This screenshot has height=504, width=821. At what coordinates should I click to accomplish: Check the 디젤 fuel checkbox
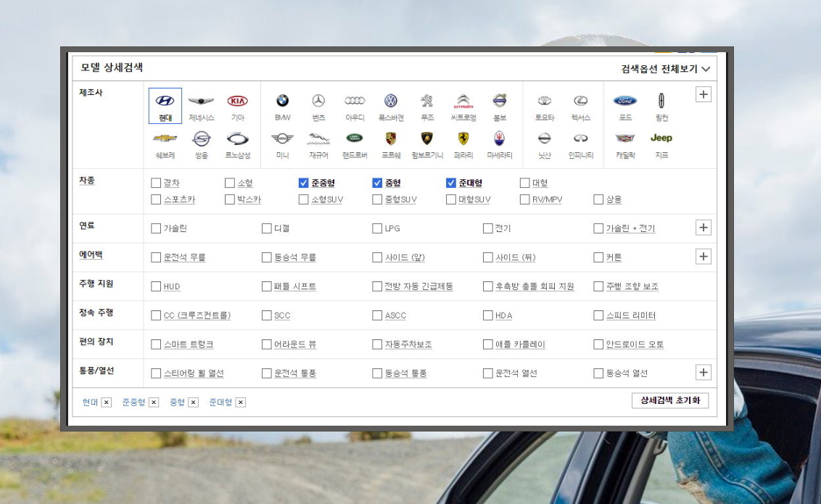pyautogui.click(x=266, y=228)
